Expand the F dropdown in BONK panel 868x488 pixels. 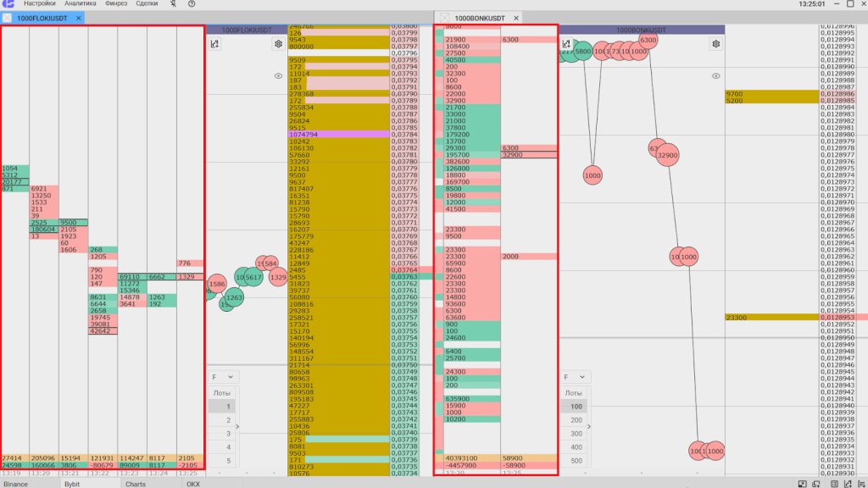pyautogui.click(x=575, y=377)
